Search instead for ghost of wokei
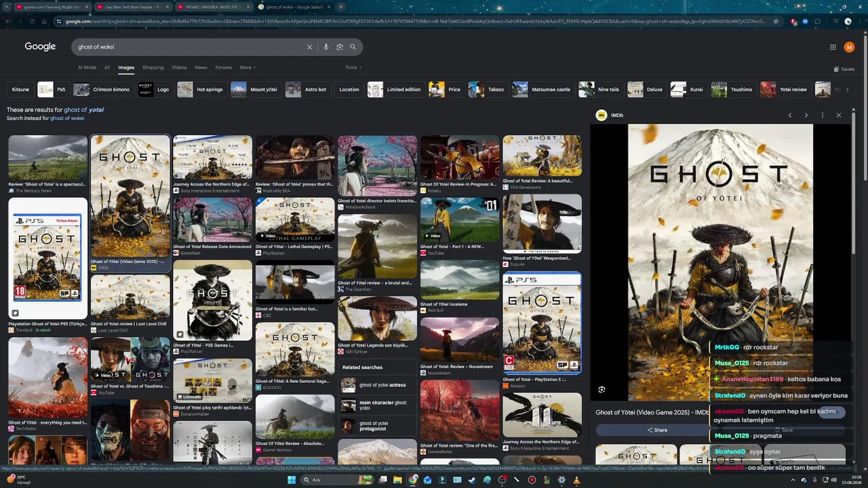 [67, 119]
